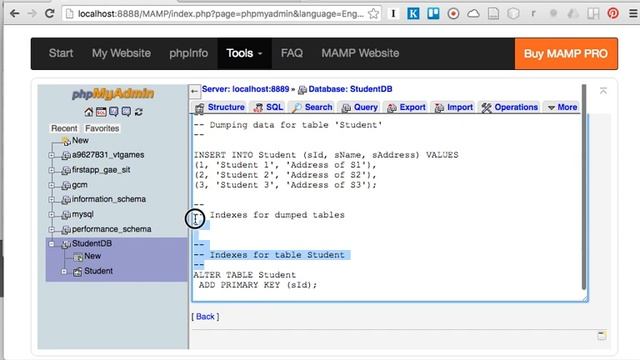Go to the Import tab

coord(453,107)
